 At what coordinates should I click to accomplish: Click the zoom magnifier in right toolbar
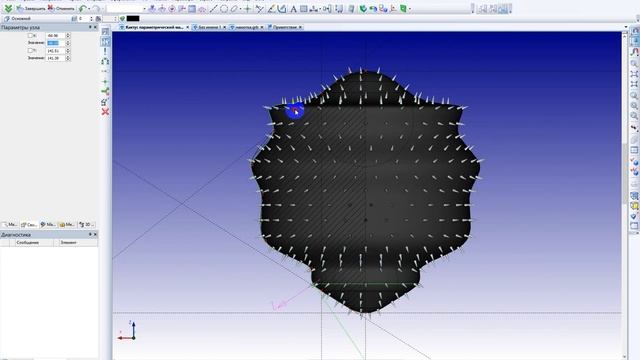pyautogui.click(x=634, y=63)
